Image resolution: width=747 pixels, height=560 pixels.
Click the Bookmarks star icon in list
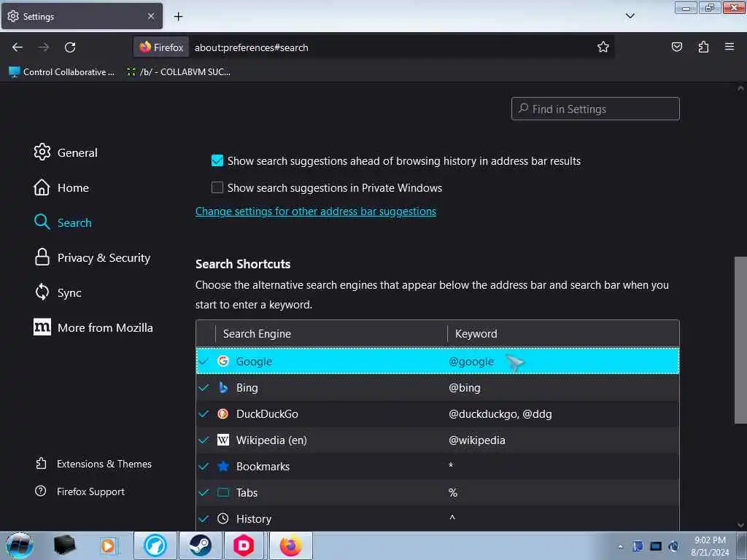point(223,466)
